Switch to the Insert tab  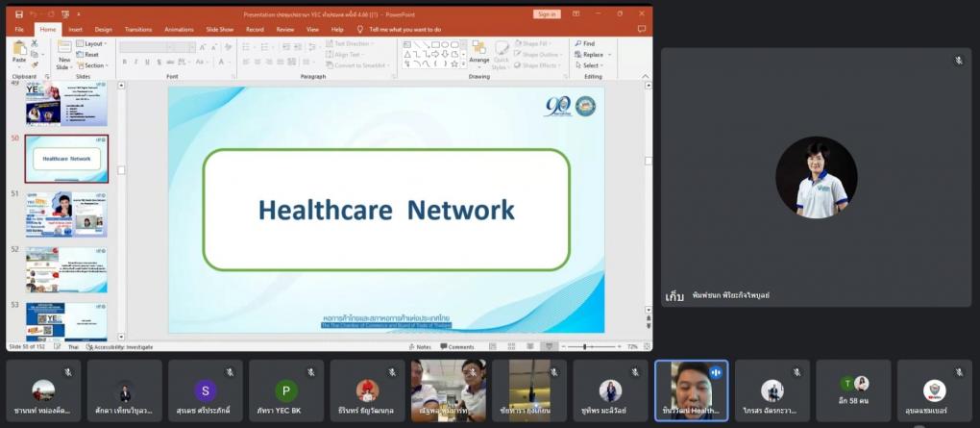click(76, 30)
